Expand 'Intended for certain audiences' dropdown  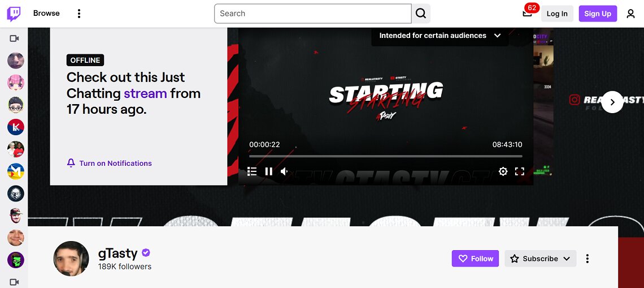tap(440, 36)
